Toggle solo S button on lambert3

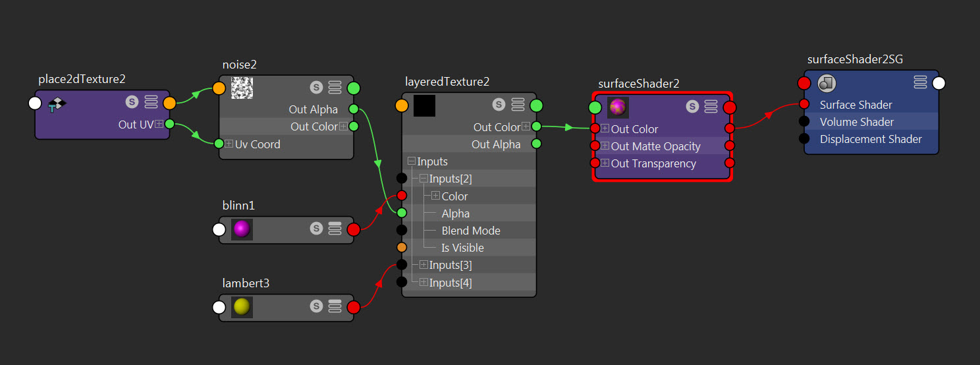pos(316,306)
